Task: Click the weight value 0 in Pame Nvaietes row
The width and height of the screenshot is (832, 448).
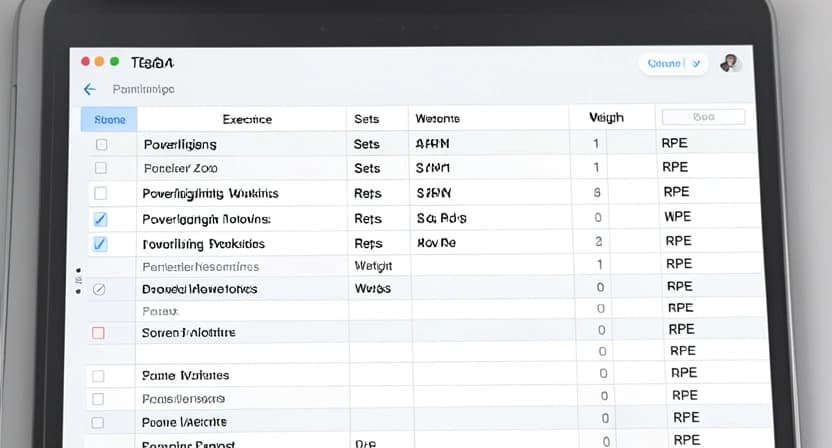Action: [x=603, y=373]
